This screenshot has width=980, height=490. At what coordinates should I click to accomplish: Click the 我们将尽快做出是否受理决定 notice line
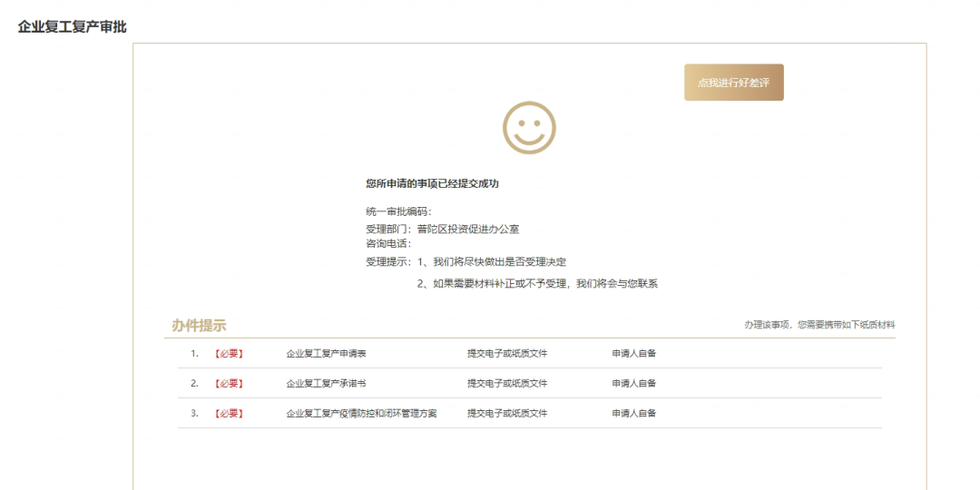(x=499, y=261)
